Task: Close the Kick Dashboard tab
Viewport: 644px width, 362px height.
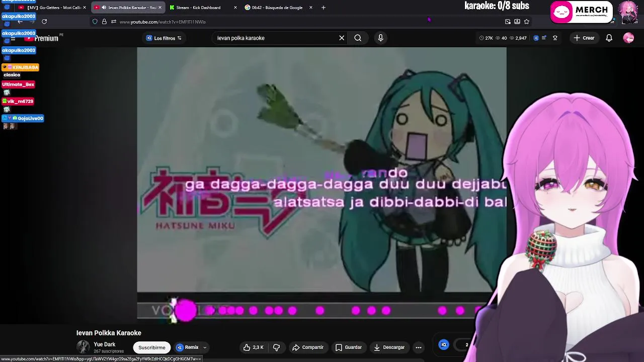Action: [235, 8]
